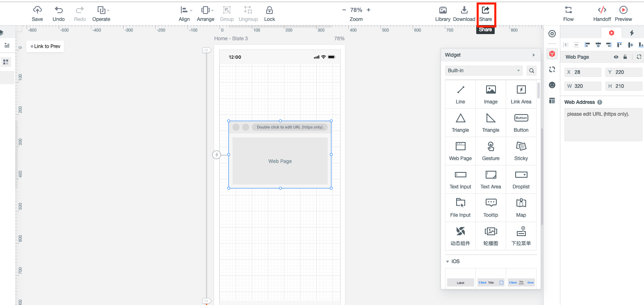The width and height of the screenshot is (644, 305).
Task: Toggle the Web Page padlock icon
Action: tap(625, 57)
